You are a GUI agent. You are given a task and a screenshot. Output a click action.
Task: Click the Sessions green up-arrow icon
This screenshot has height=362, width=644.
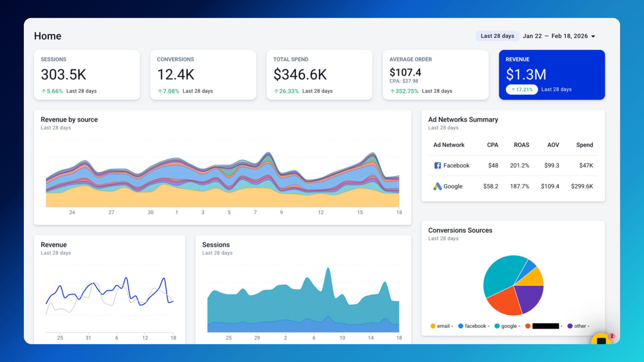tap(44, 91)
